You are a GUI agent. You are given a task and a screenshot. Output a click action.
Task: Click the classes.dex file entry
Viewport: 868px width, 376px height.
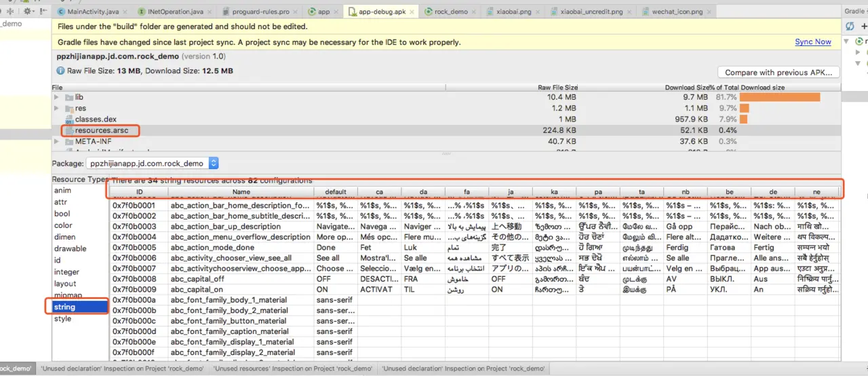(x=96, y=119)
